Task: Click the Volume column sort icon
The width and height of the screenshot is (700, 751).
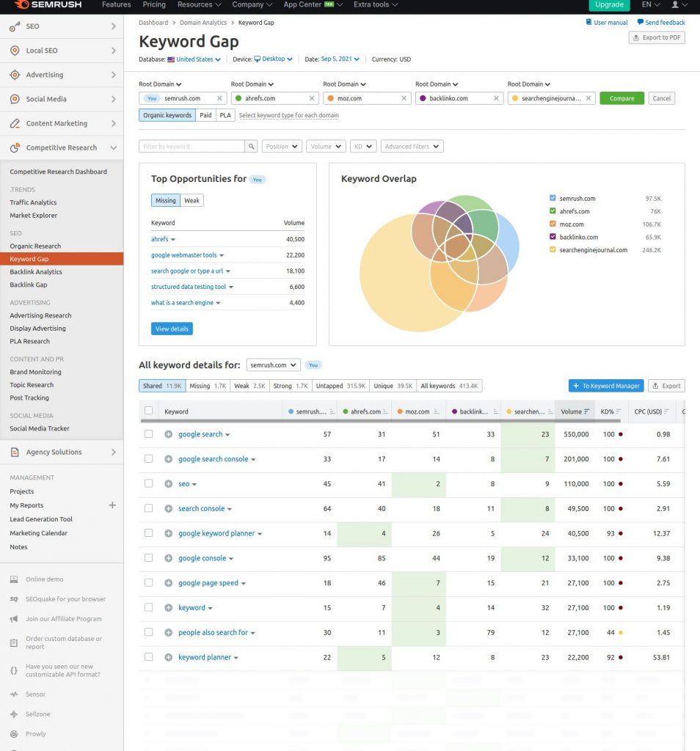Action: [587, 412]
